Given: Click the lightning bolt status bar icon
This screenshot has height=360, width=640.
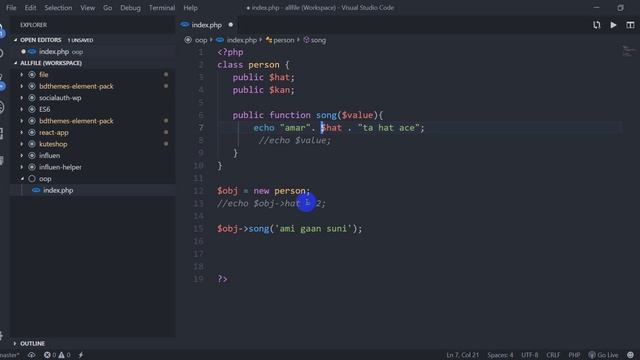Looking at the screenshot, I should coord(81,355).
